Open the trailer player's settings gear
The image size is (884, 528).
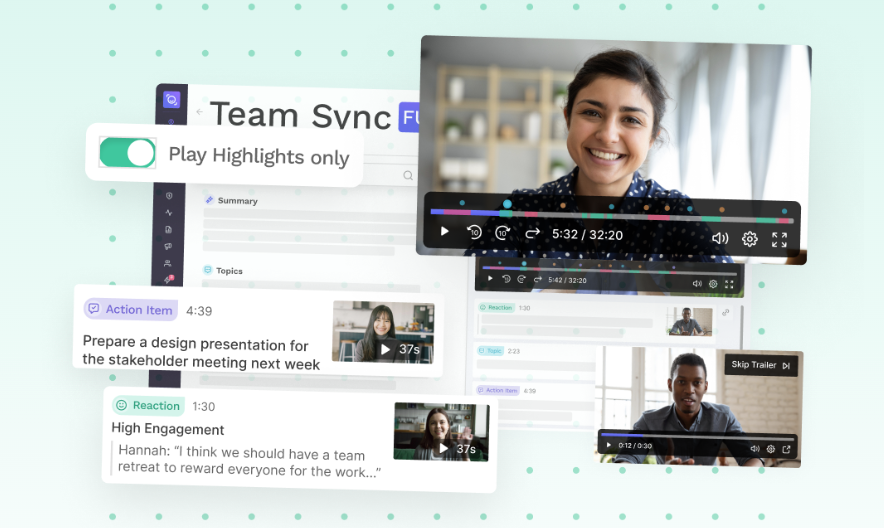[771, 449]
